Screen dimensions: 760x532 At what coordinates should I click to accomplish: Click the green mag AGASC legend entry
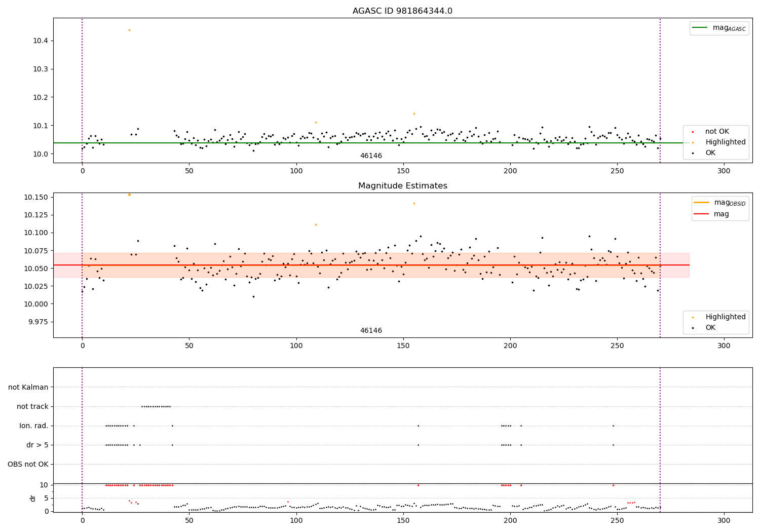(x=719, y=28)
